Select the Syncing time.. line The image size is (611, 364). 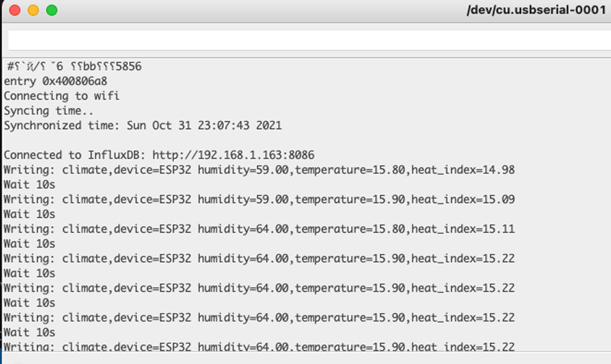coord(49,111)
